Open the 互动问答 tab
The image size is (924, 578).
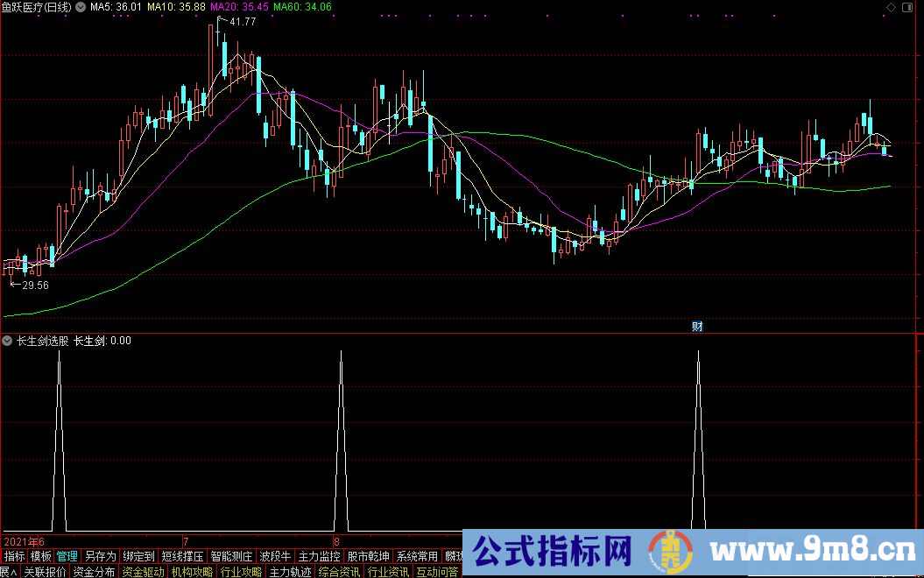437,572
